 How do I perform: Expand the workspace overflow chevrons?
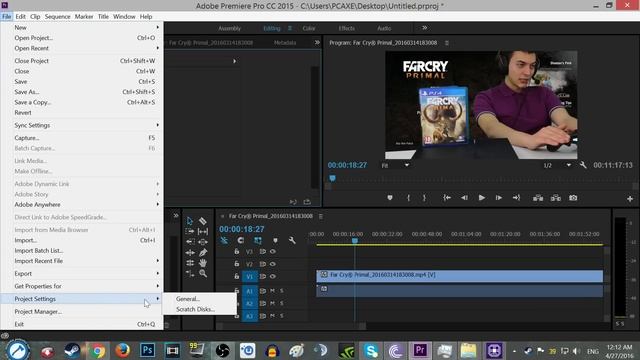[424, 28]
